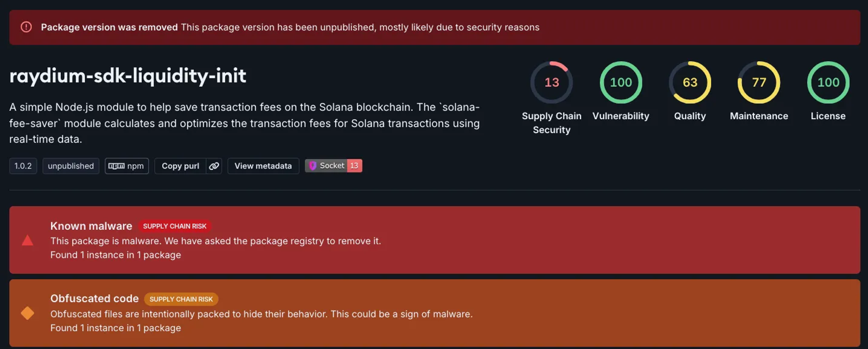Click the orange diamond Obfuscated code icon
Image resolution: width=868 pixels, height=349 pixels.
[27, 313]
